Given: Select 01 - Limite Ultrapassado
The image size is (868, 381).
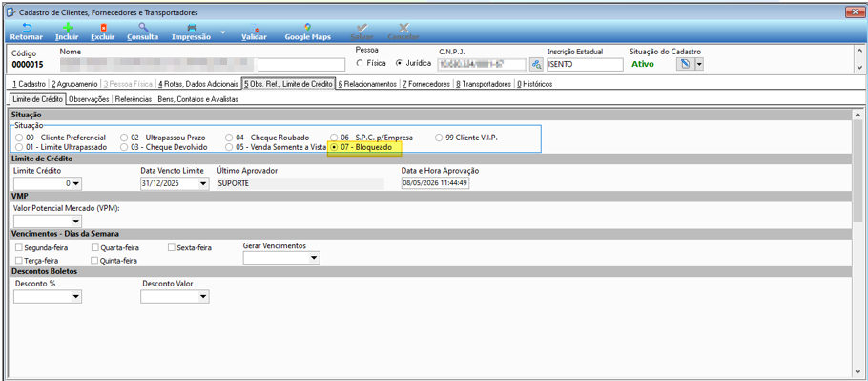Looking at the screenshot, I should (x=19, y=147).
